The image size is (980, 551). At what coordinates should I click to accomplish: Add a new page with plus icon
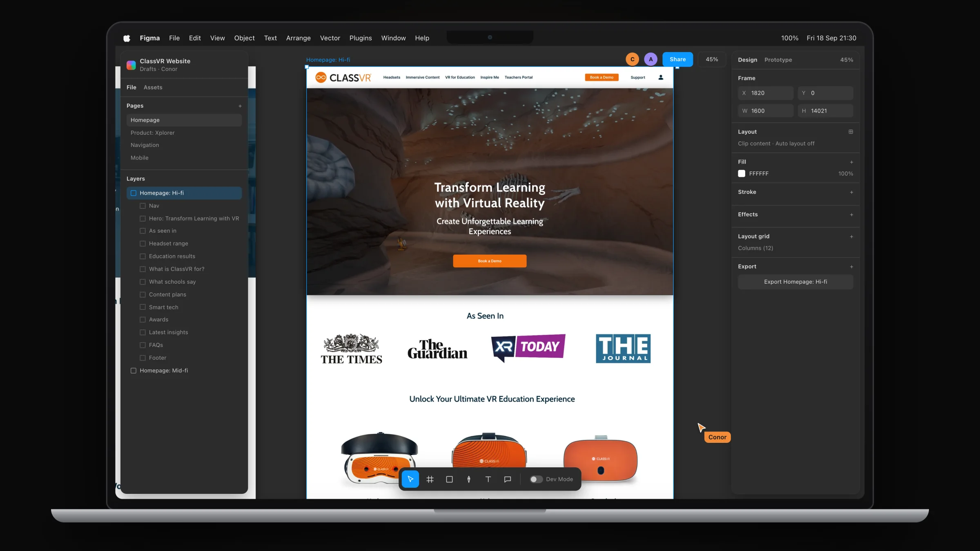pyautogui.click(x=240, y=106)
